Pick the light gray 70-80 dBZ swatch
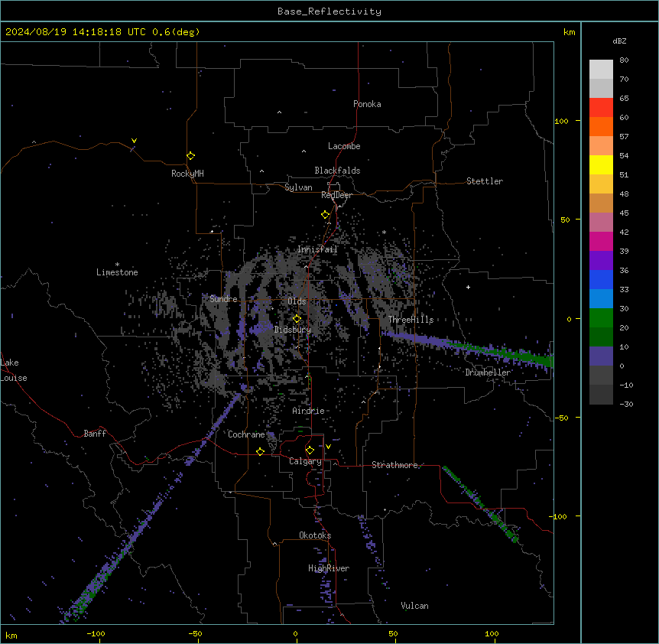Image resolution: width=659 pixels, height=644 pixels. click(601, 70)
